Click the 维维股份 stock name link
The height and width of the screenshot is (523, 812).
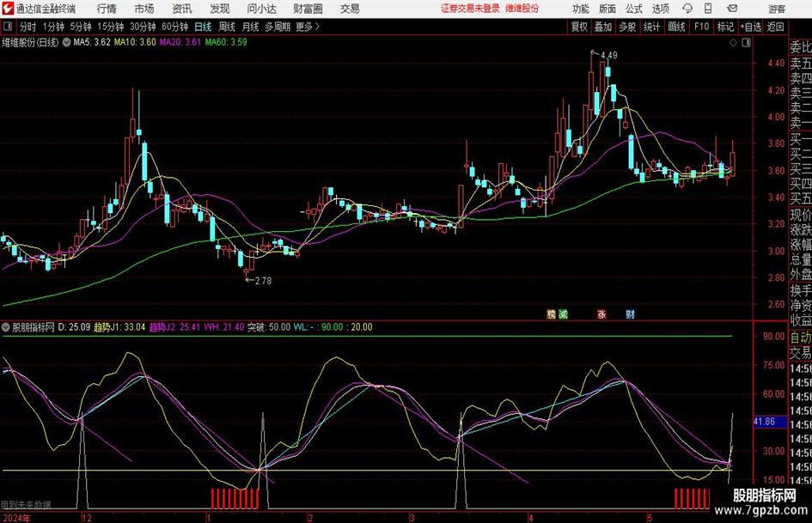tap(522, 9)
